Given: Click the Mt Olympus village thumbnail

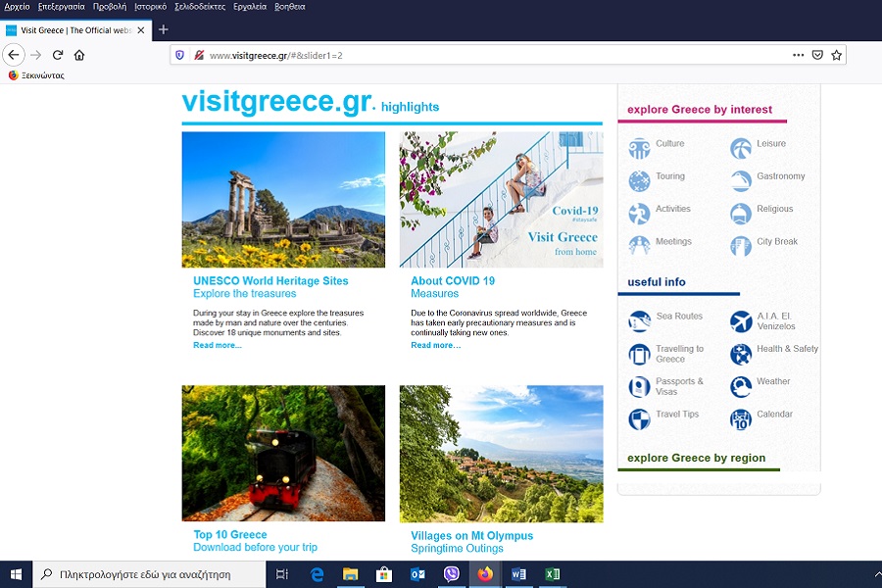Looking at the screenshot, I should coord(501,454).
